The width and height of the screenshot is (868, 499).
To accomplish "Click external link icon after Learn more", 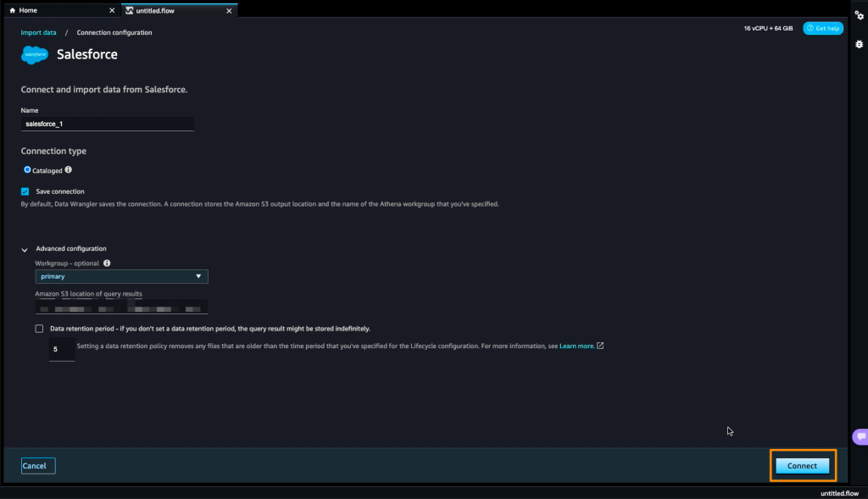I will click(600, 346).
